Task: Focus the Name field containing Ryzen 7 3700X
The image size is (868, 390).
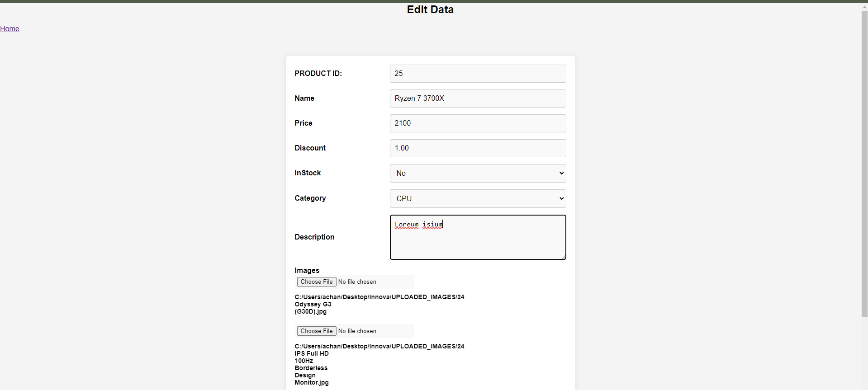Action: coord(477,99)
